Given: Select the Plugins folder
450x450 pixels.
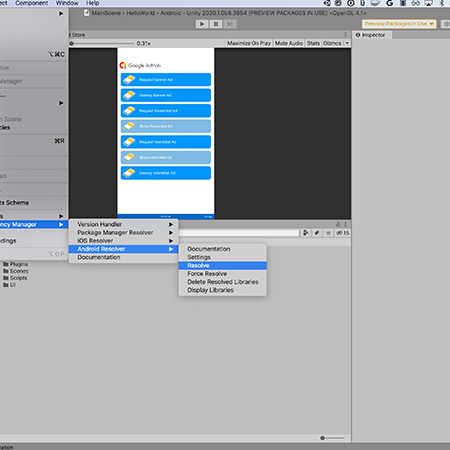Looking at the screenshot, I should [x=16, y=264].
